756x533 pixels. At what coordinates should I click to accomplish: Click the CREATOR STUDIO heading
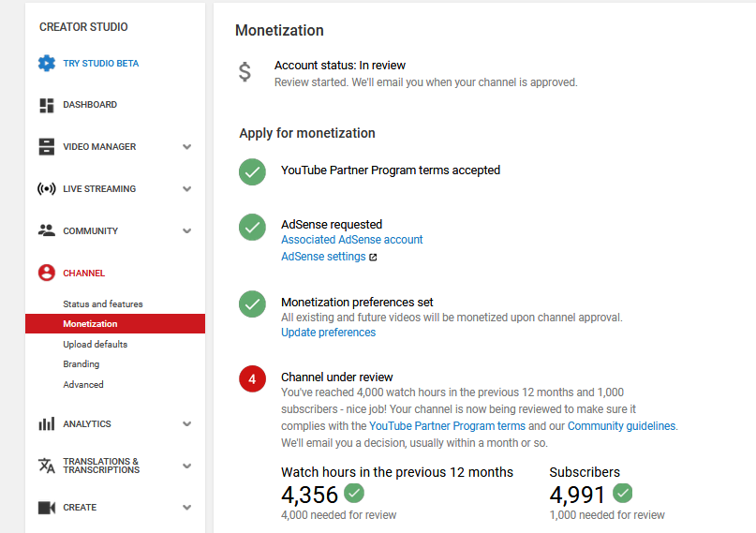pos(83,27)
